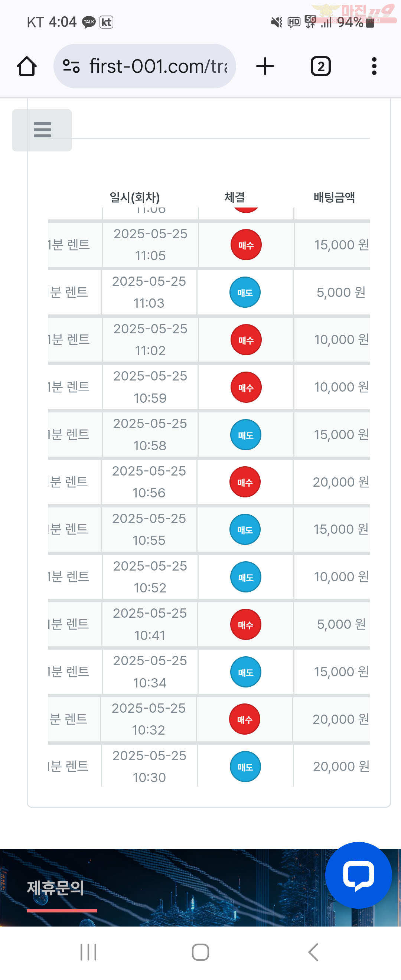Expand the hamburger navigation menu
The image size is (401, 980).
(x=42, y=130)
